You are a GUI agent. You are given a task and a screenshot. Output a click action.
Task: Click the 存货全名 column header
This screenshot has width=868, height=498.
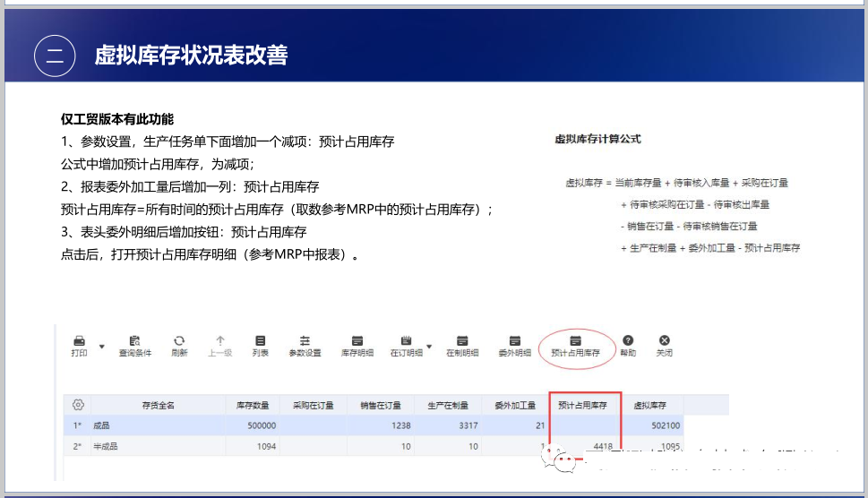point(158,406)
